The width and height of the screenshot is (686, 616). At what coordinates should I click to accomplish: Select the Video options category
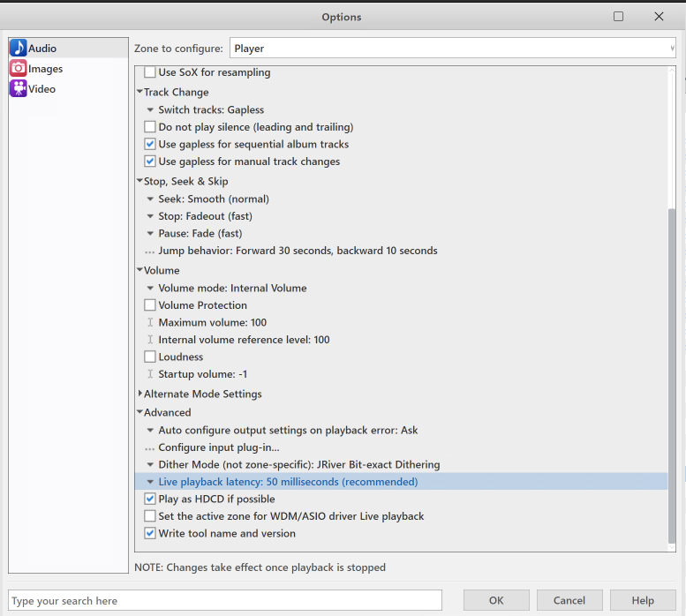(68, 89)
